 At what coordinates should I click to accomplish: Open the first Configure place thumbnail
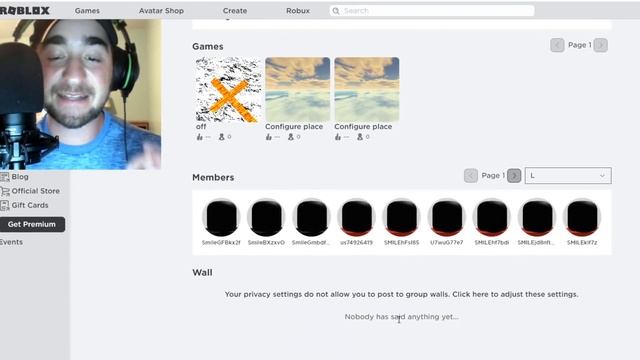(x=298, y=90)
